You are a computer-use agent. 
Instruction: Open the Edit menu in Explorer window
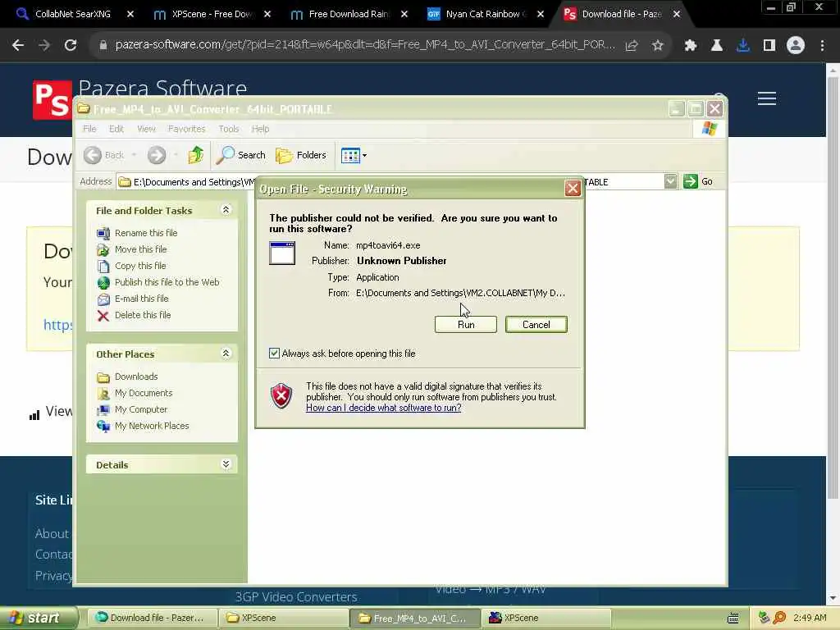(116, 129)
